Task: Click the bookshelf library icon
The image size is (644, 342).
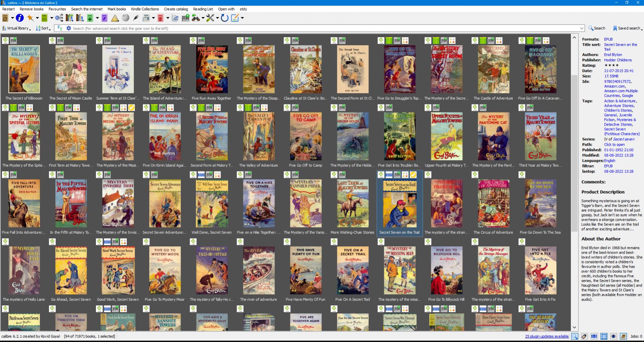Action: click(80, 18)
